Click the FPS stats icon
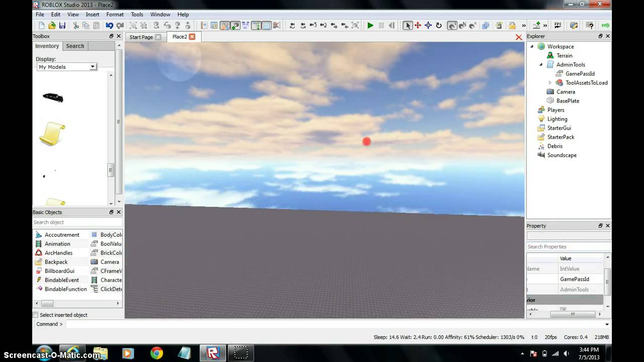Image resolution: width=644 pixels, height=362 pixels. tap(557, 26)
